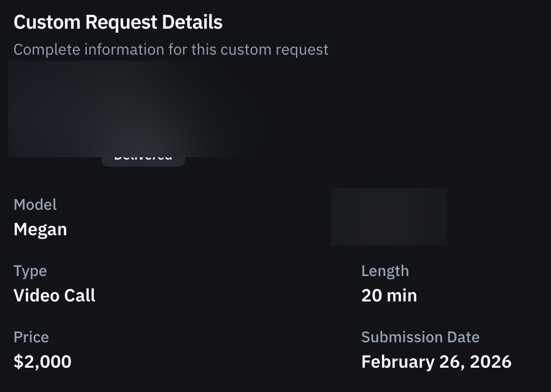The image size is (551, 392).
Task: Select the Video Call type value
Action: coord(54,295)
